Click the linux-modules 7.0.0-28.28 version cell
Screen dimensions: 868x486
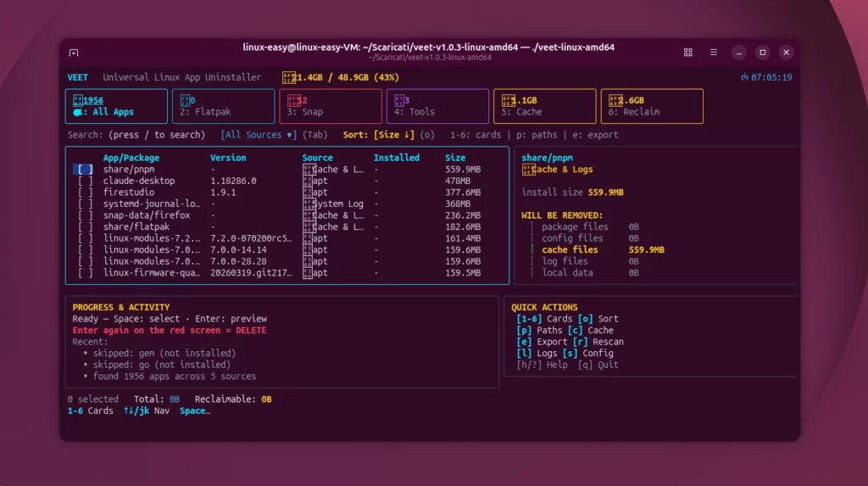pyautogui.click(x=238, y=261)
